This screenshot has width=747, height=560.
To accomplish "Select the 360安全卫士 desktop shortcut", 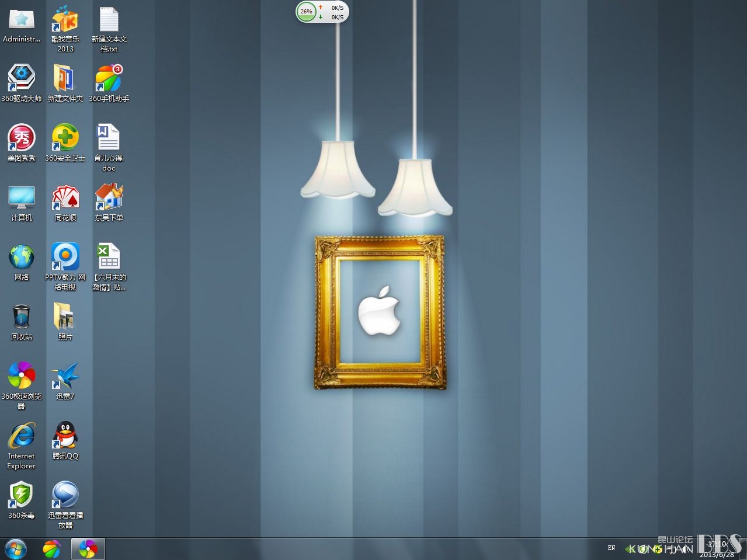I will click(65, 143).
